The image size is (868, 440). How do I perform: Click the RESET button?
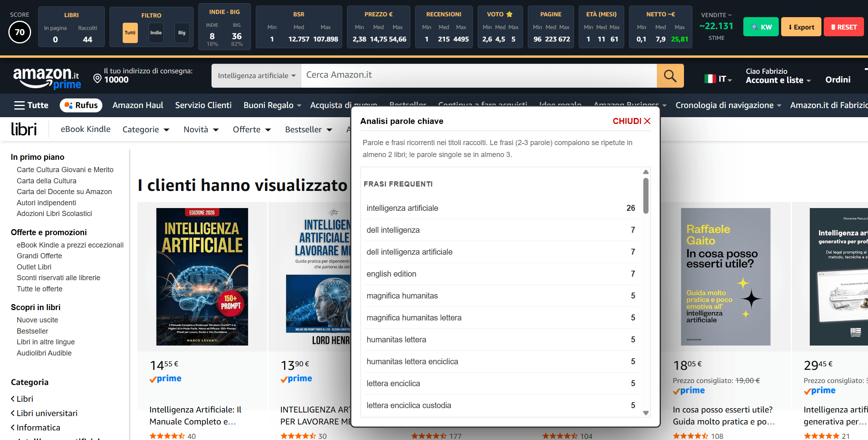point(844,27)
